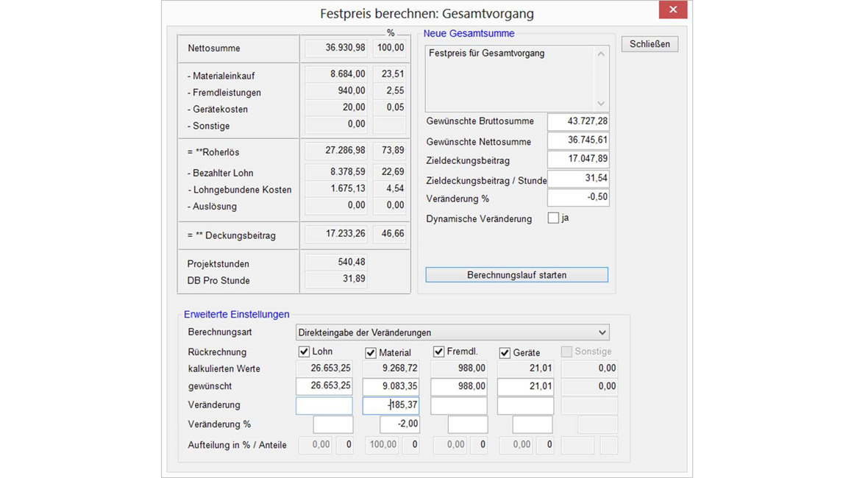The width and height of the screenshot is (868, 478).
Task: Click the Material Veränderung field with -185,37
Action: 391,405
